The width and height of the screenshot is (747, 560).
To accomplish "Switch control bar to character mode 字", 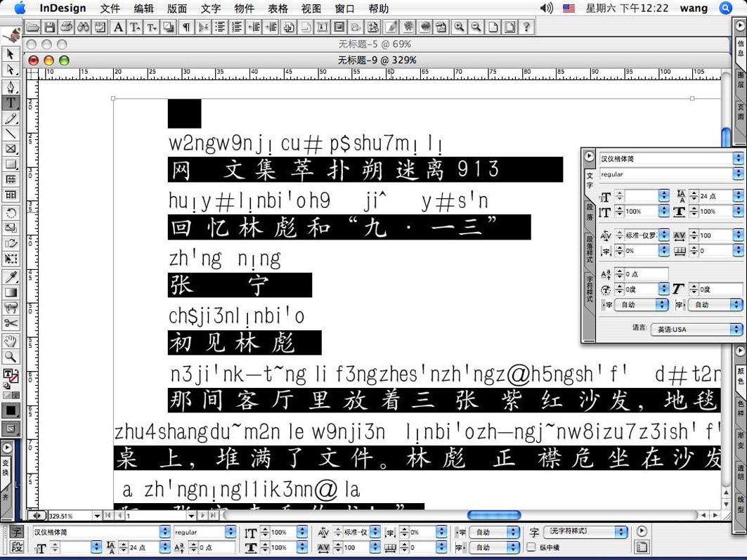I will (x=17, y=533).
